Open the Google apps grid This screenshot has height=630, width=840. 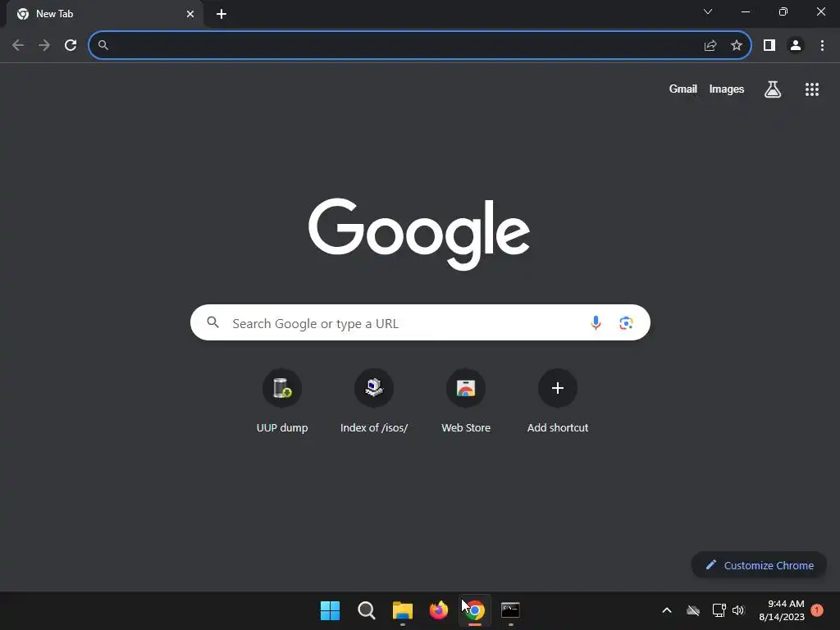[x=812, y=89]
